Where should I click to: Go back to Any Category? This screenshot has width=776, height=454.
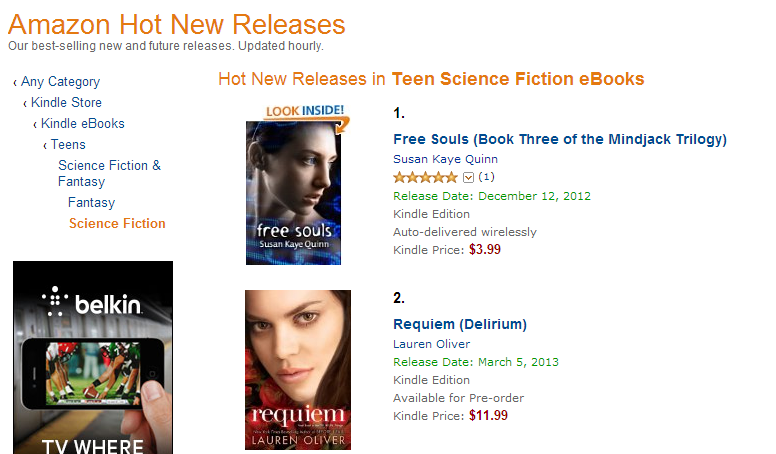(60, 82)
